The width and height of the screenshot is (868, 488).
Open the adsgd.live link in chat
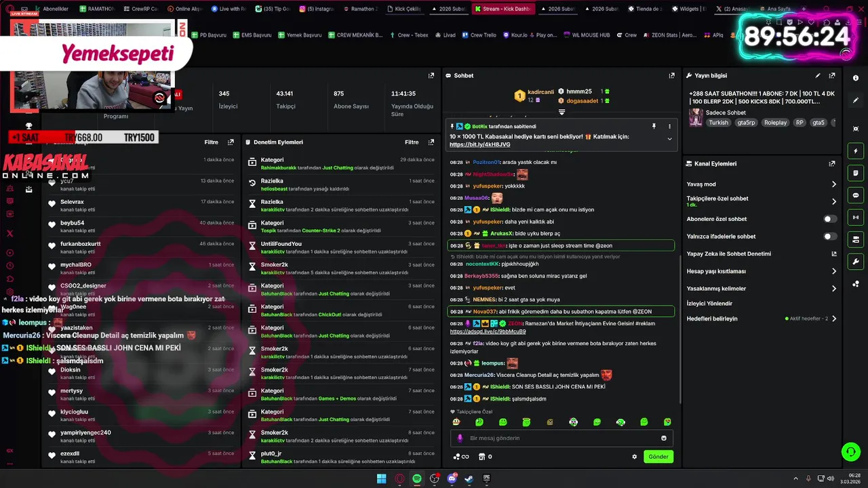tap(488, 331)
